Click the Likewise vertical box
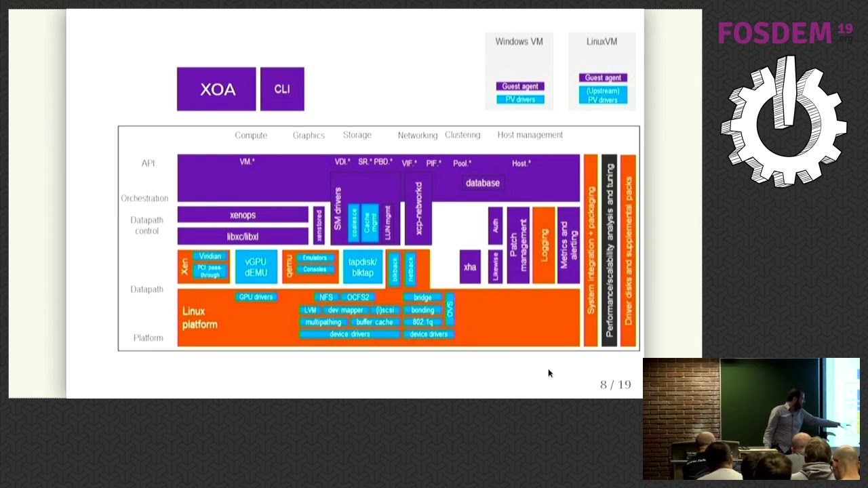 click(x=495, y=267)
